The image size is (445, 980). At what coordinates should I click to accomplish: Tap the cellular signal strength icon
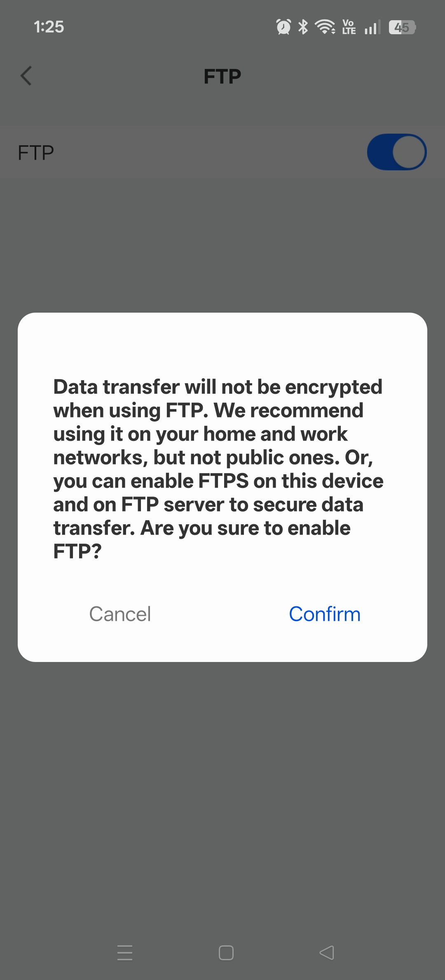tap(372, 27)
